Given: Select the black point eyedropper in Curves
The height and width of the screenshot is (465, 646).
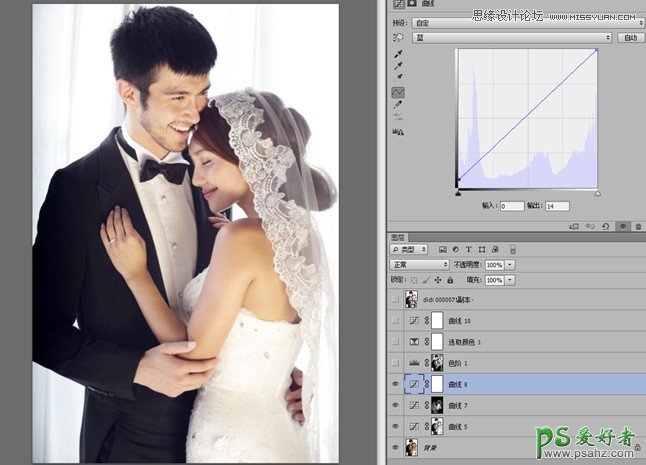Looking at the screenshot, I should pos(398,52).
